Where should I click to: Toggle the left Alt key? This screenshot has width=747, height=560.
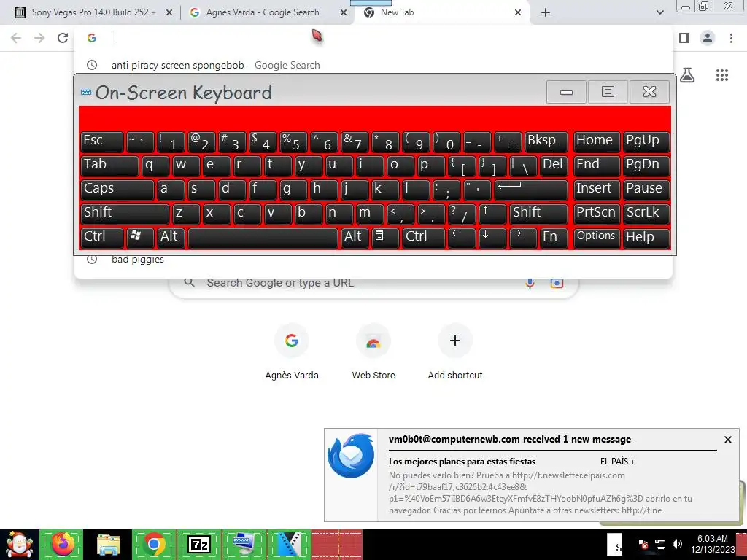[x=171, y=238]
